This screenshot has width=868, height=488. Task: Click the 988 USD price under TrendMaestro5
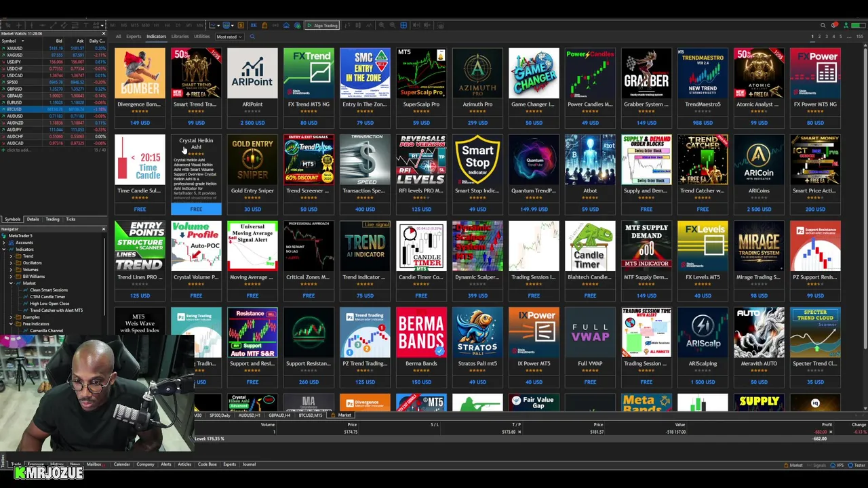tap(703, 123)
